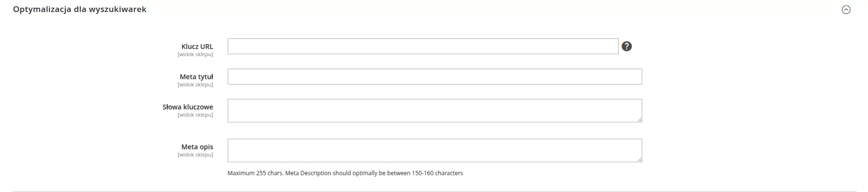Collapse the Optymalizacja dla wyszukiwarek section arrow
868x192 pixels.
pyautogui.click(x=846, y=10)
